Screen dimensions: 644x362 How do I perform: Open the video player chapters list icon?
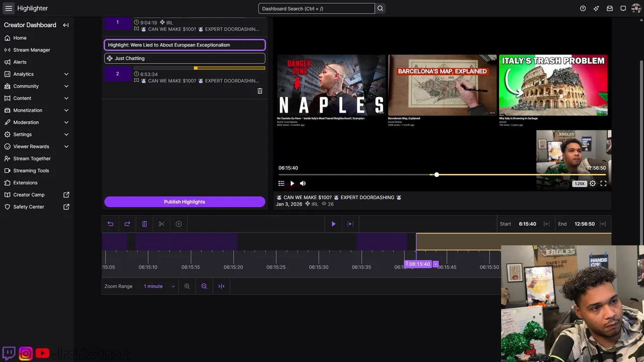click(x=281, y=184)
